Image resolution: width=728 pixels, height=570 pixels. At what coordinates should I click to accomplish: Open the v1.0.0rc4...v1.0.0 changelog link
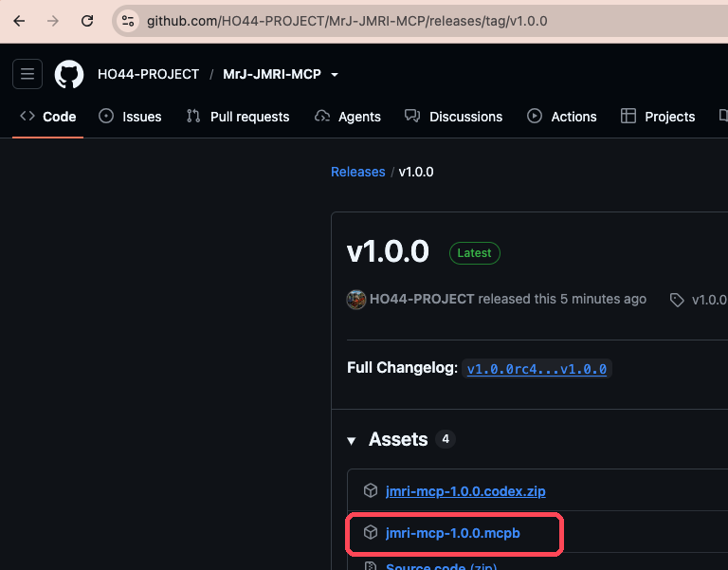coord(537,369)
